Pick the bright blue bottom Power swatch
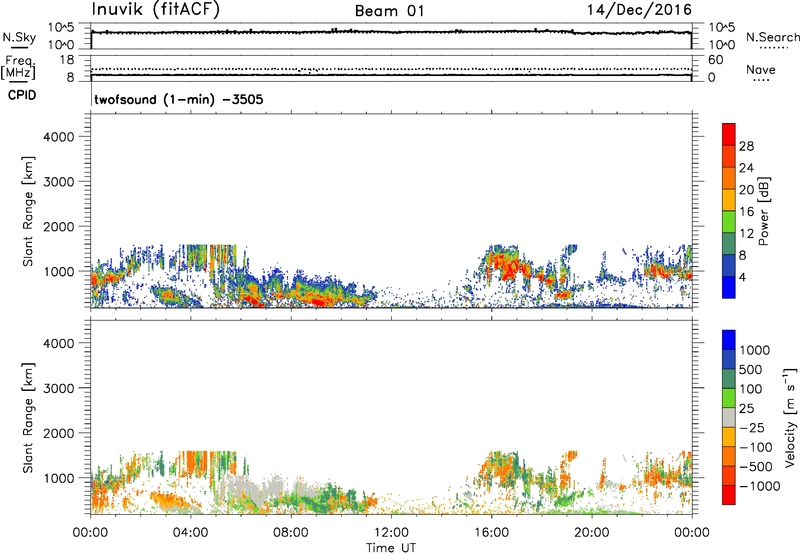 (729, 287)
